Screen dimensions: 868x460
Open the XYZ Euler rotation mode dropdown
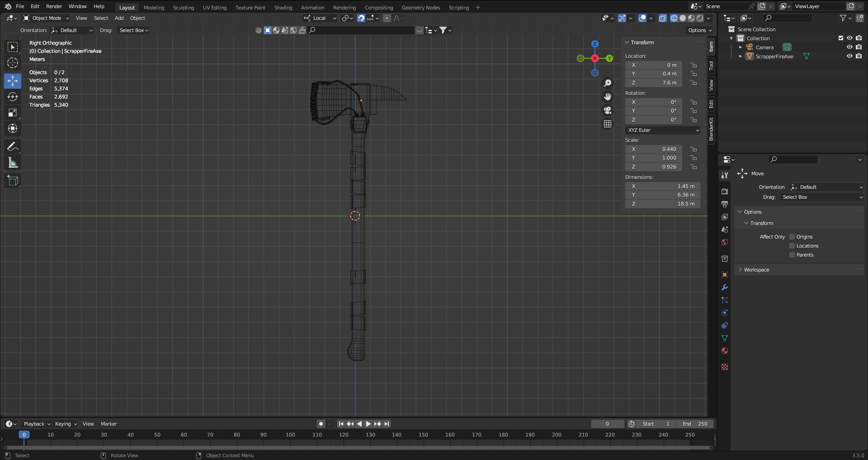click(663, 130)
